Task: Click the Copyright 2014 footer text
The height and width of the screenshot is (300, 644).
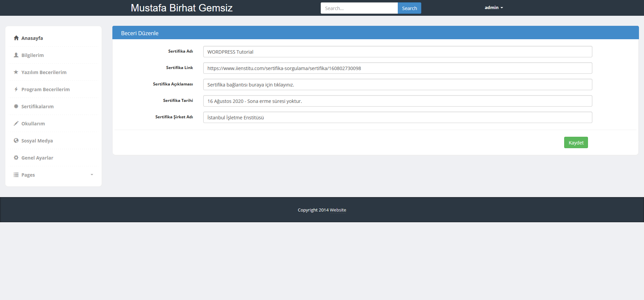Action: click(313, 210)
